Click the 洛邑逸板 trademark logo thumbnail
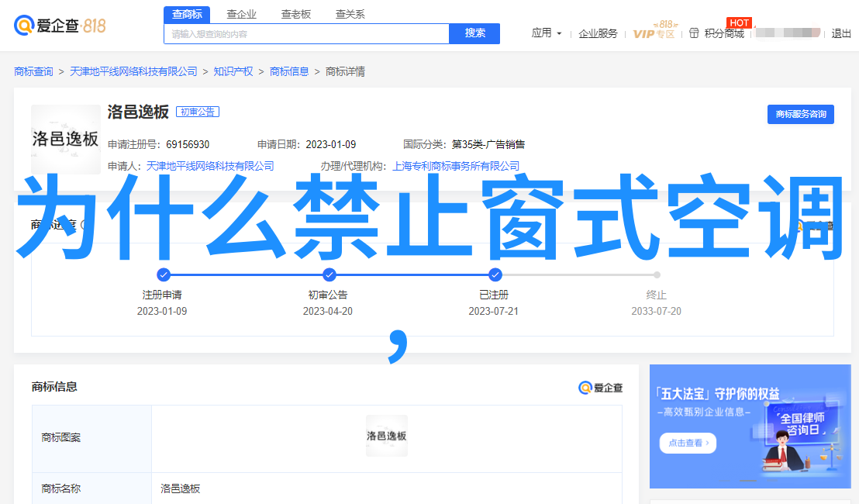 (x=66, y=139)
